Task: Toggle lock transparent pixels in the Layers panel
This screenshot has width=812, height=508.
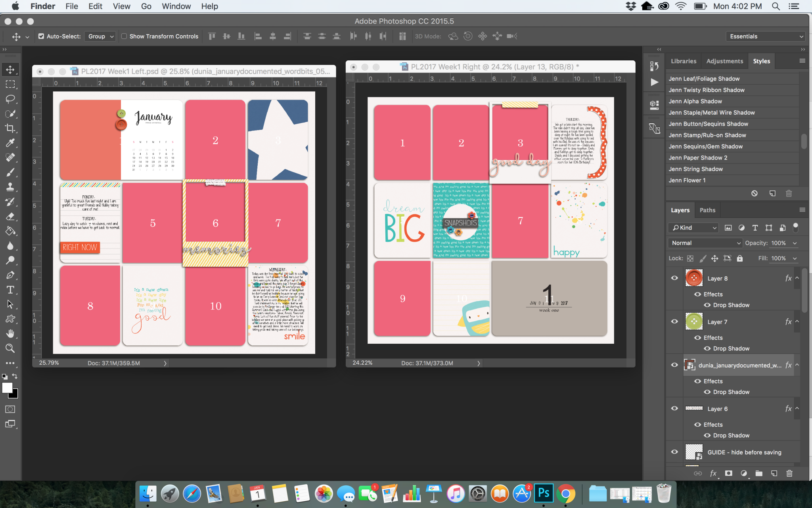Action: pos(690,258)
